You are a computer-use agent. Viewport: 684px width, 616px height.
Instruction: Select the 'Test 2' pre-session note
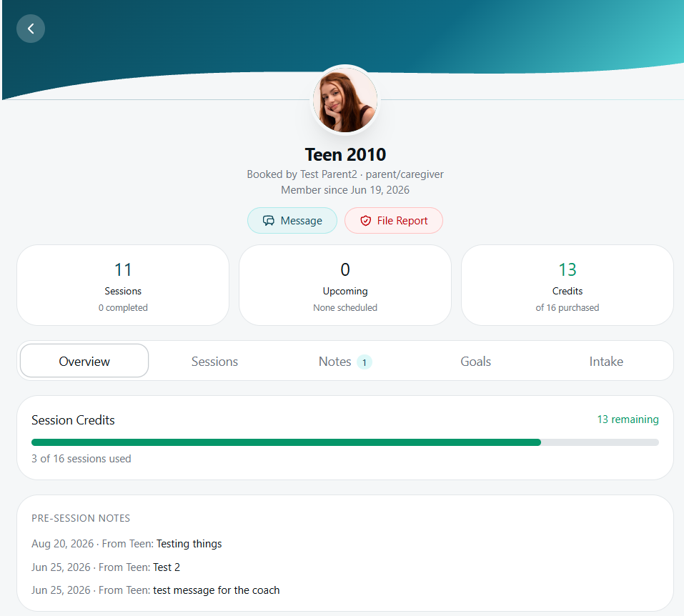106,567
